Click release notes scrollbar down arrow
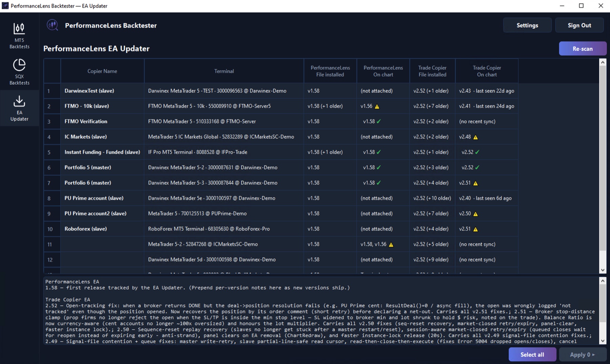 pyautogui.click(x=603, y=341)
